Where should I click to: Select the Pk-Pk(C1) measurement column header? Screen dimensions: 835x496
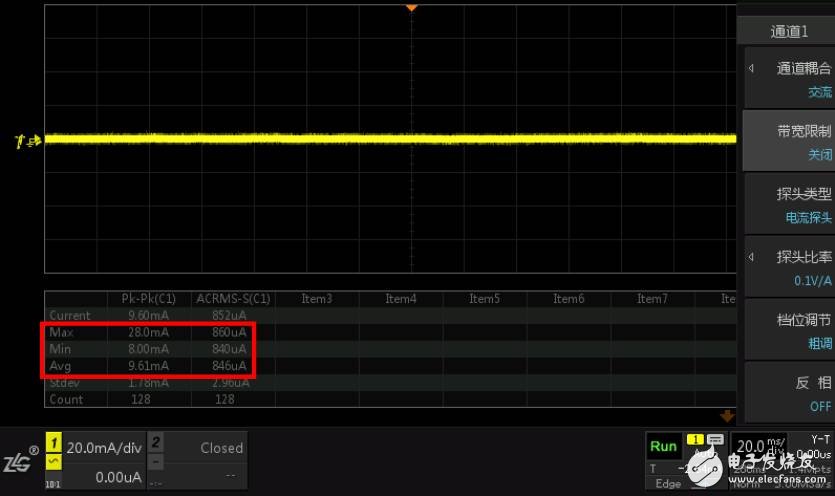(148, 298)
